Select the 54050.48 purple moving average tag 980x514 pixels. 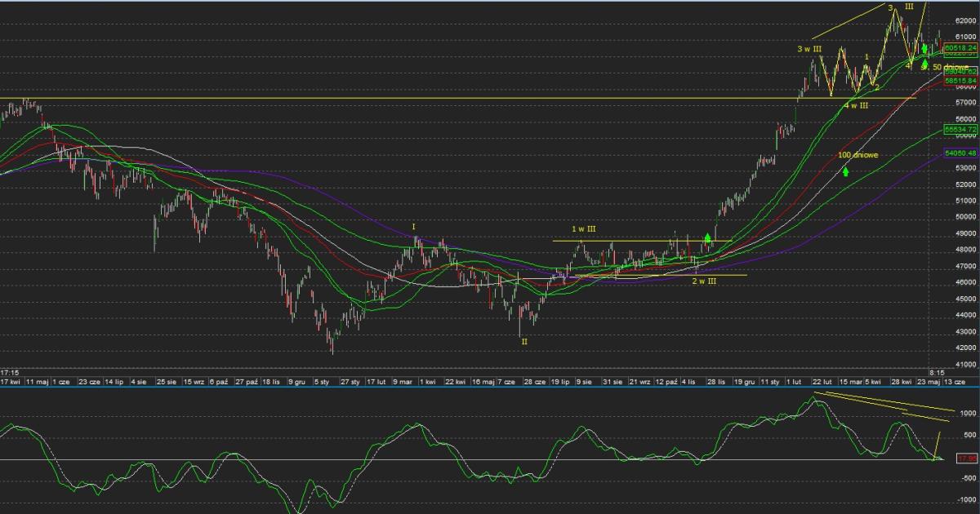(x=960, y=153)
